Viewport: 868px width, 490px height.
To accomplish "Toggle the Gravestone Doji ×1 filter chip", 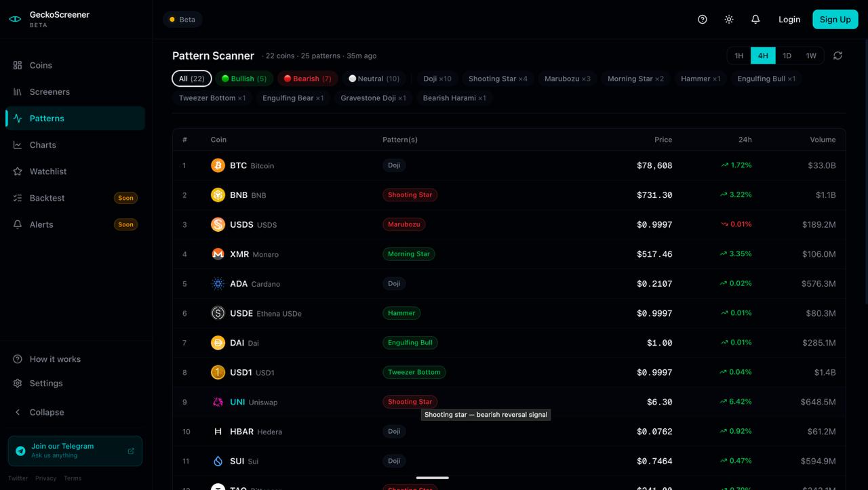I will (x=374, y=98).
